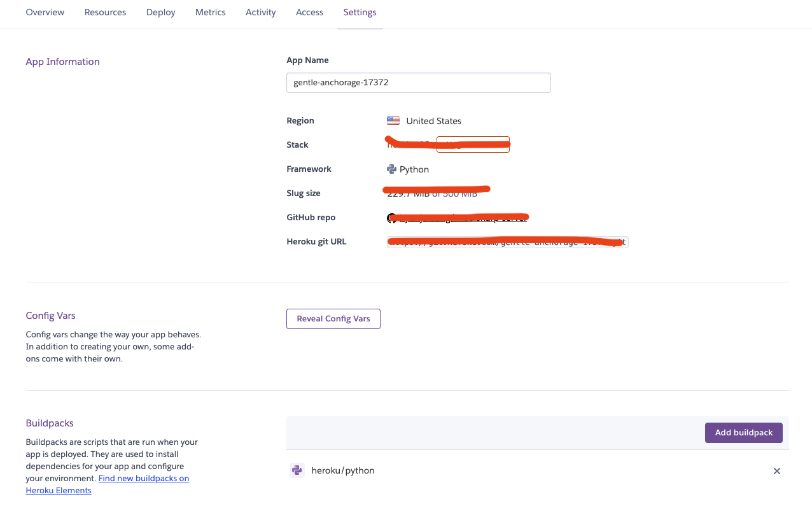Click the 'GitHub repo' label

point(311,218)
